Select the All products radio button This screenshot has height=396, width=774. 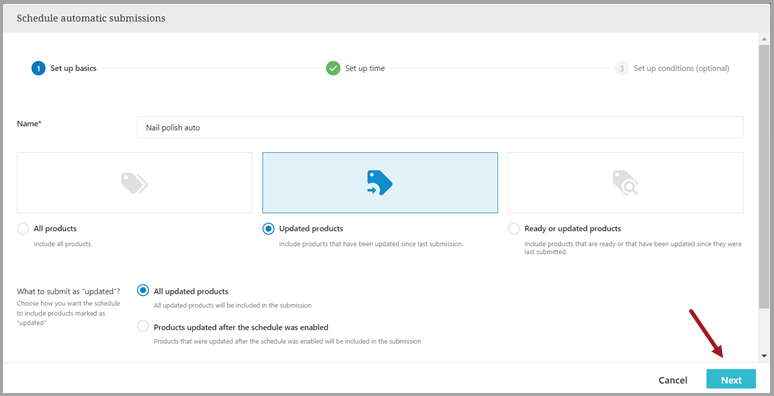click(23, 229)
